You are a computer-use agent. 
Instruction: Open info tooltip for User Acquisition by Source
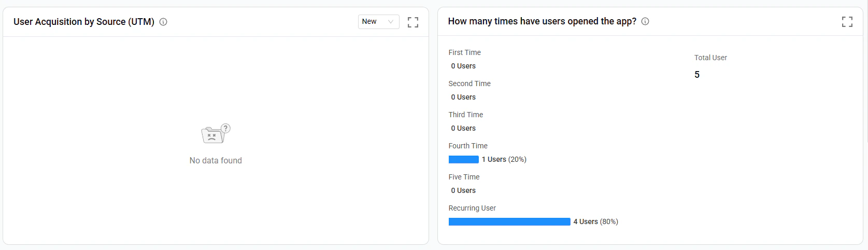coord(163,22)
